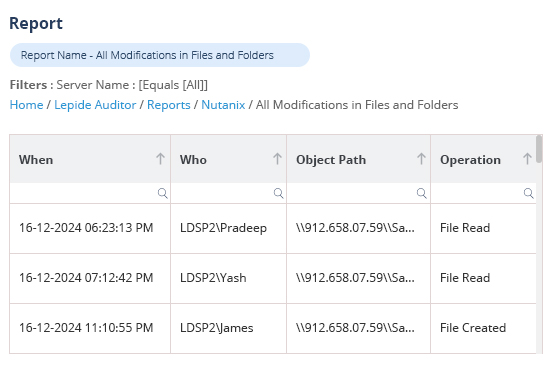Viewport: 552px width, 380px height.
Task: Open Lepide Auditor breadcrumb link
Action: point(95,105)
